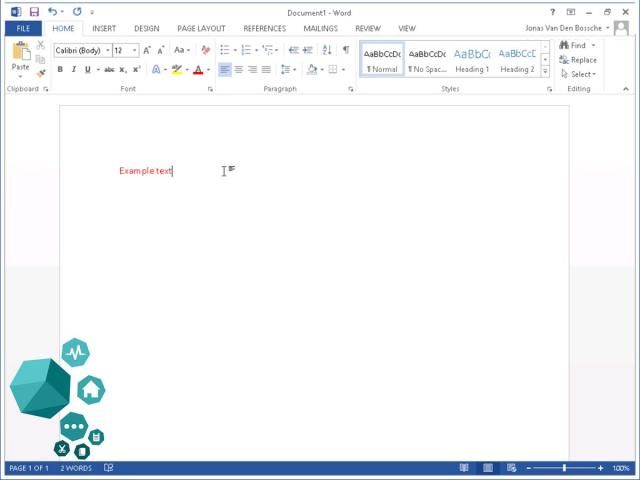The height and width of the screenshot is (480, 640).
Task: Apply the Clear All Formatting eraser icon
Action: click(205, 50)
